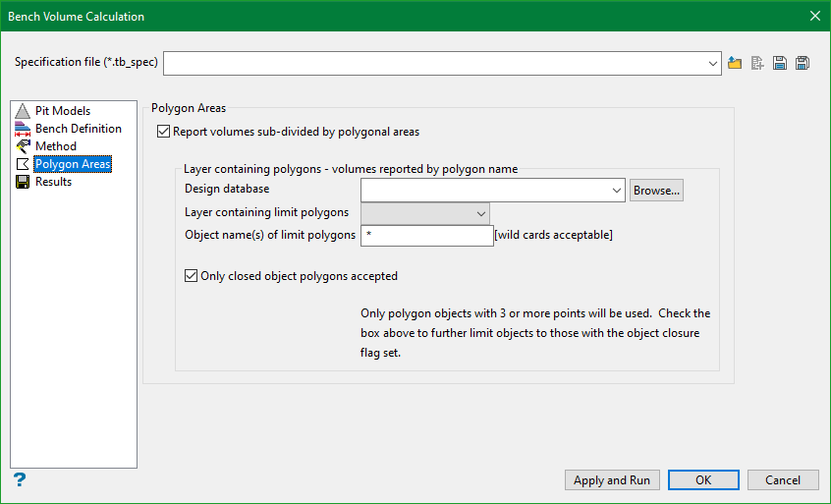The image size is (831, 504).
Task: Confirm the dialog with OK
Action: tap(703, 480)
